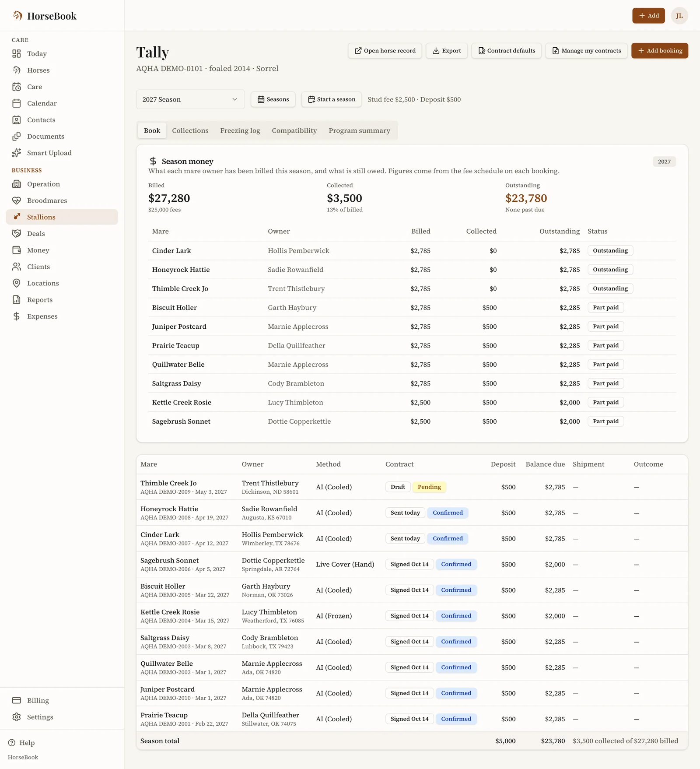Image resolution: width=700 pixels, height=769 pixels.
Task: Click the Clients people icon
Action: pyautogui.click(x=17, y=267)
